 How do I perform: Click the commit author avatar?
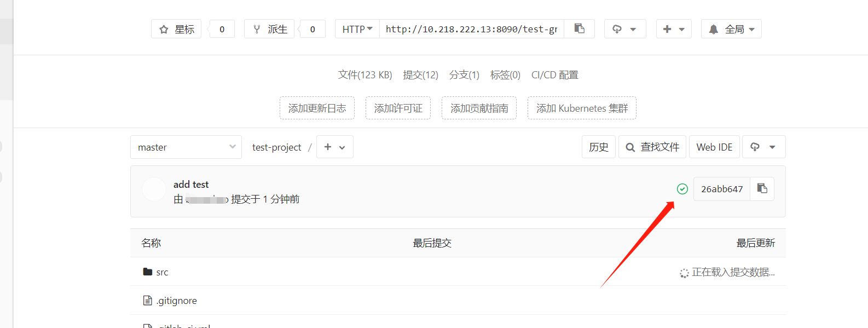tap(154, 189)
